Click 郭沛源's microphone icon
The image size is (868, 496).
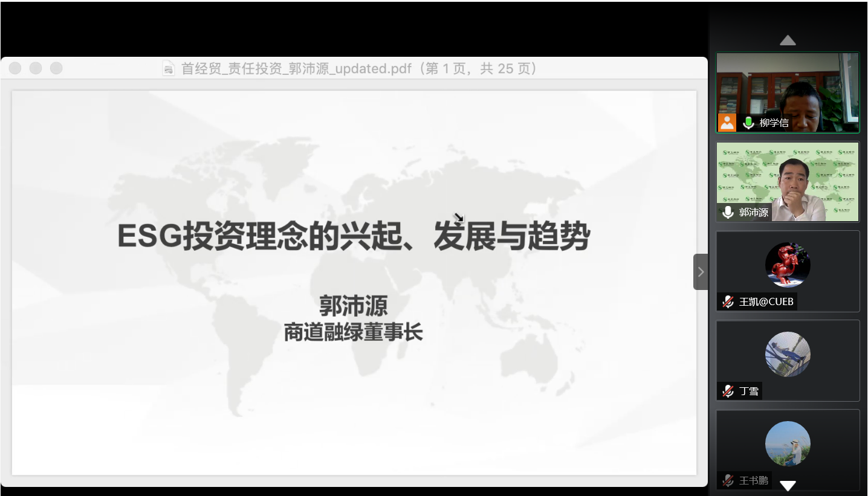click(728, 212)
